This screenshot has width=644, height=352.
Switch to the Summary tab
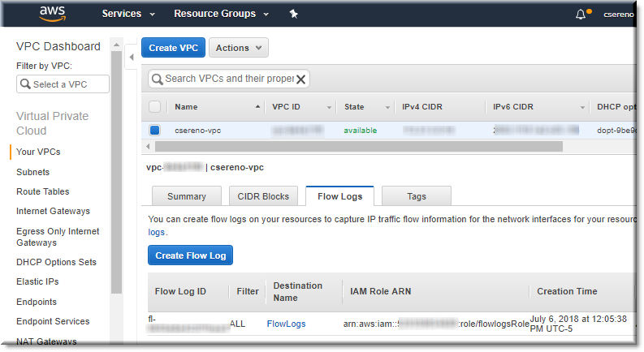pos(187,196)
